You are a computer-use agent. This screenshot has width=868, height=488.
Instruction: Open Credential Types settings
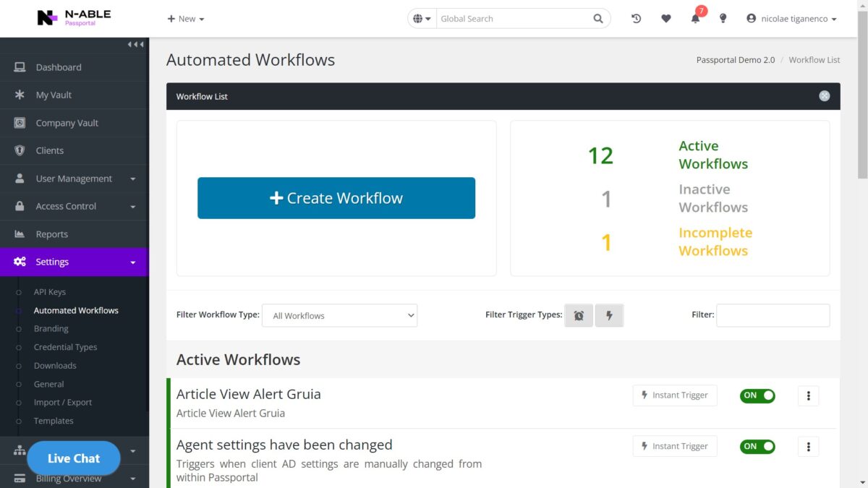[x=65, y=347]
